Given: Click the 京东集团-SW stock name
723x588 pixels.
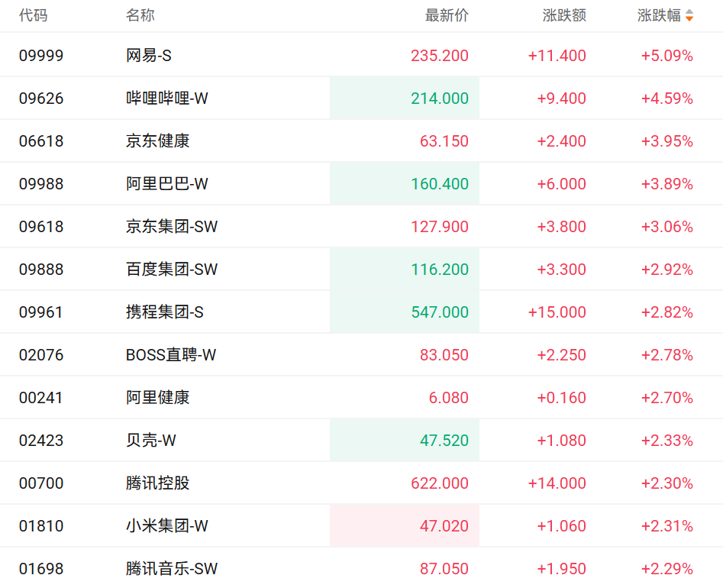Looking at the screenshot, I should point(172,227).
